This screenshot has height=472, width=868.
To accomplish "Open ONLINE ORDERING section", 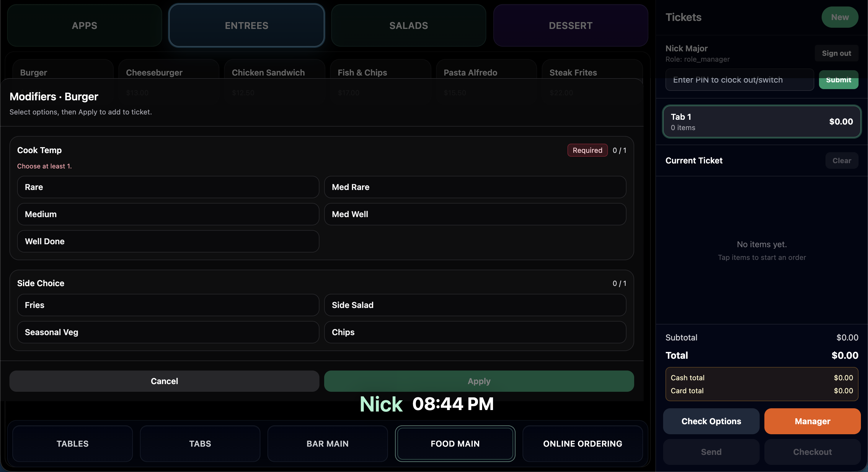I will [x=582, y=444].
